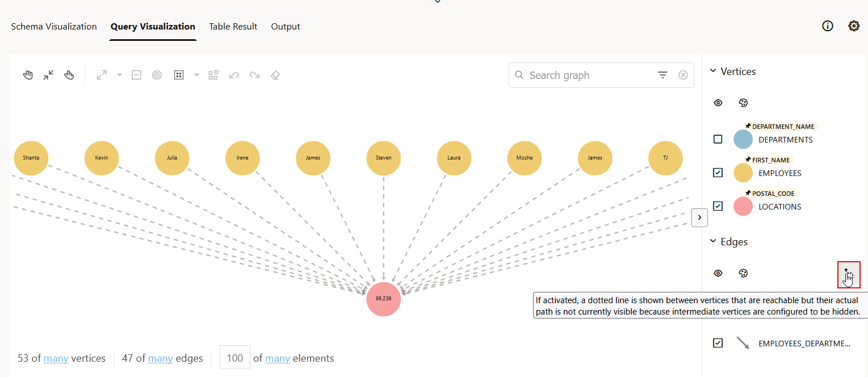Open the Edges color palette icon

click(x=743, y=273)
